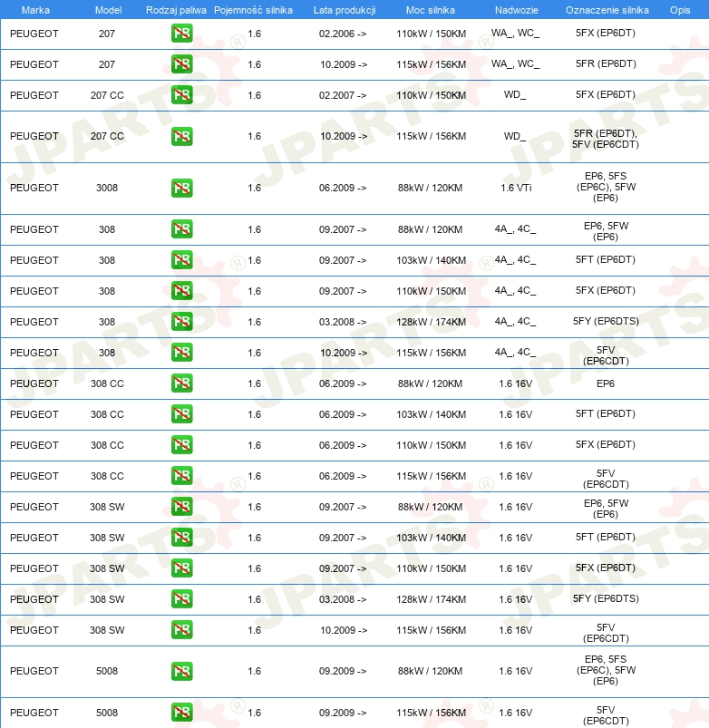Click 88kW / 120KM cell in the 3008 row
The height and width of the screenshot is (728, 709).
(x=431, y=188)
